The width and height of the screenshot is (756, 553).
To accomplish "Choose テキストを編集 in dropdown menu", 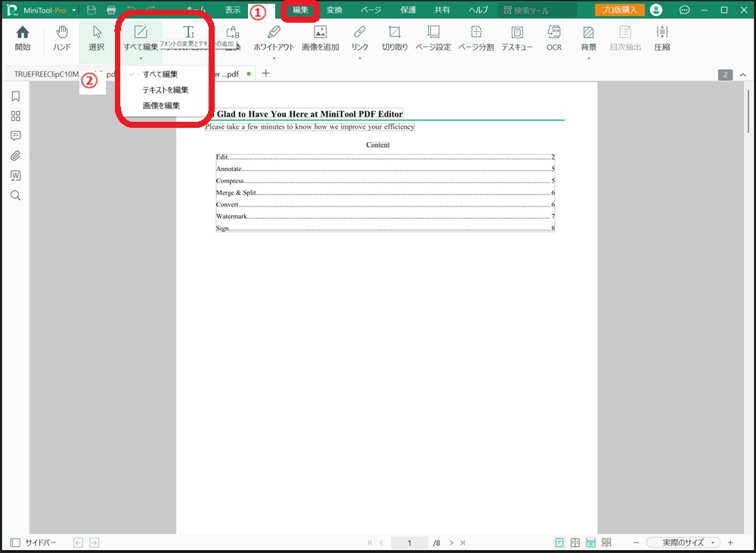I will [x=164, y=90].
